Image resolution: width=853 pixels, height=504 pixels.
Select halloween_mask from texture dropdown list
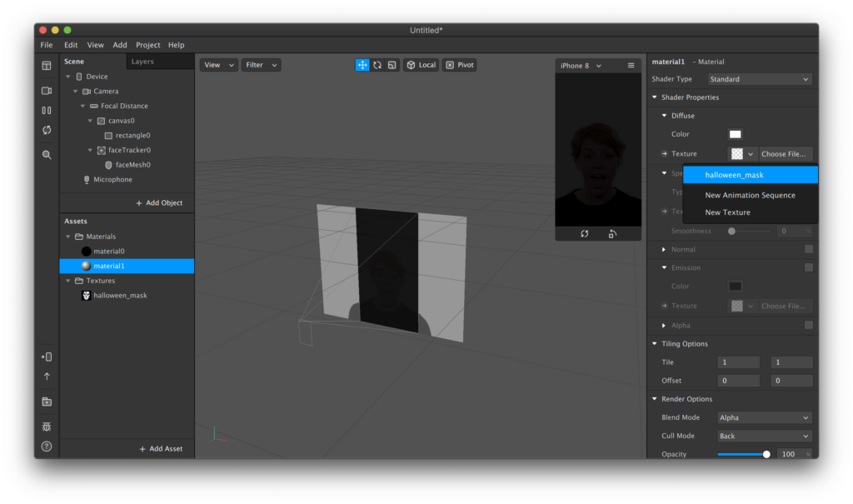(x=751, y=175)
